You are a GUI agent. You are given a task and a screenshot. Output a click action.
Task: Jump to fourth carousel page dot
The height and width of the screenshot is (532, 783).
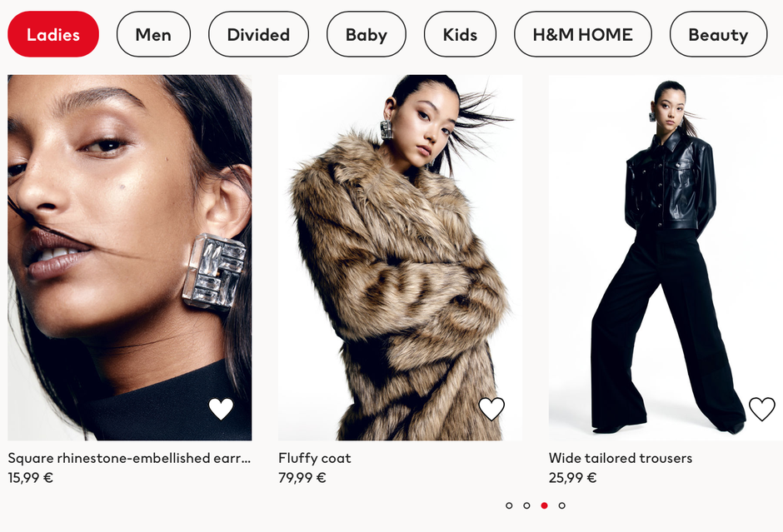click(x=561, y=505)
